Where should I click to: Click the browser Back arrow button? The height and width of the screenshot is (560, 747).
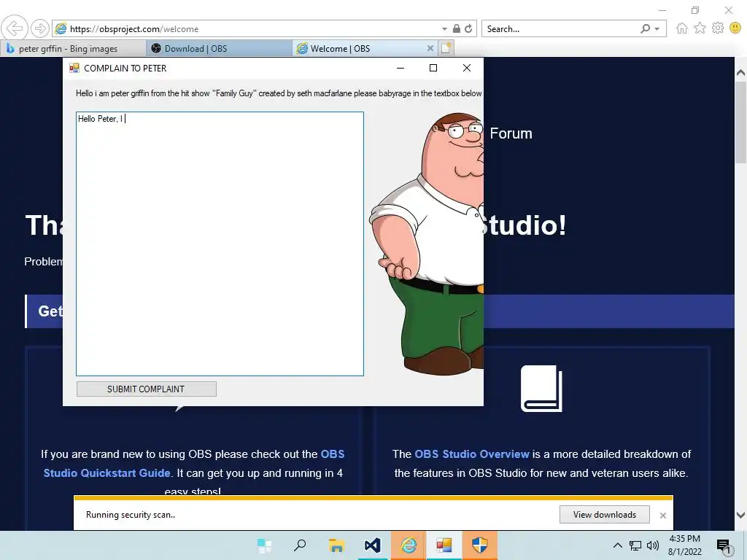15,28
